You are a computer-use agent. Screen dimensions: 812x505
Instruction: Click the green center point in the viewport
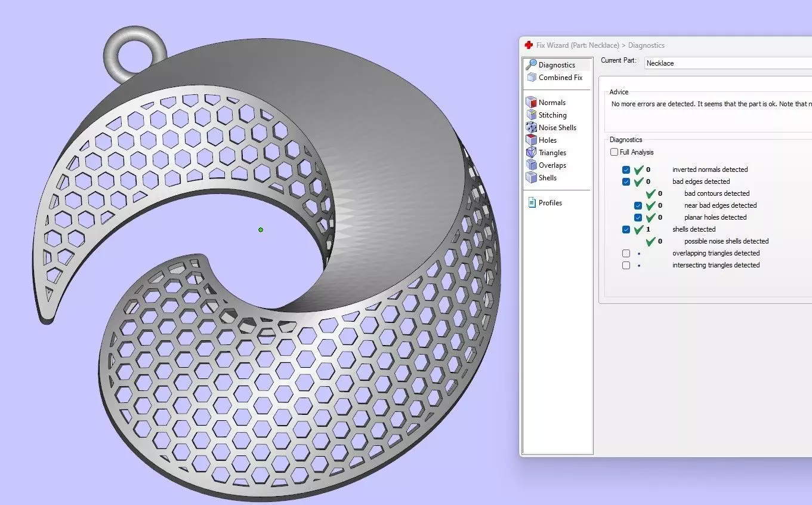point(261,230)
